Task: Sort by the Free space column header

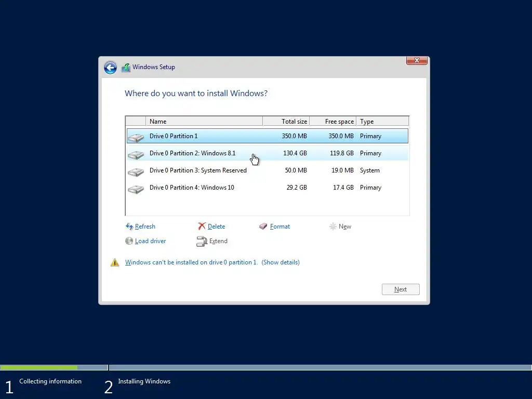Action: coord(333,121)
